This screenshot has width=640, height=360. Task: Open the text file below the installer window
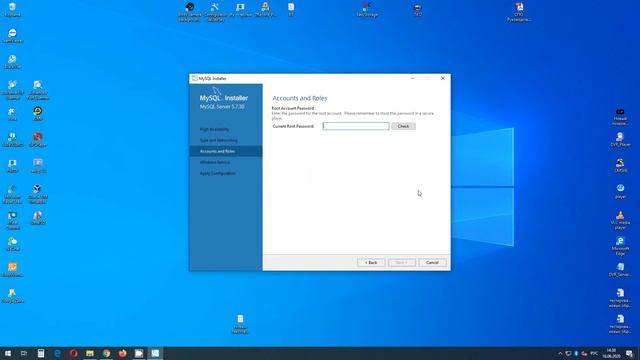(x=240, y=324)
